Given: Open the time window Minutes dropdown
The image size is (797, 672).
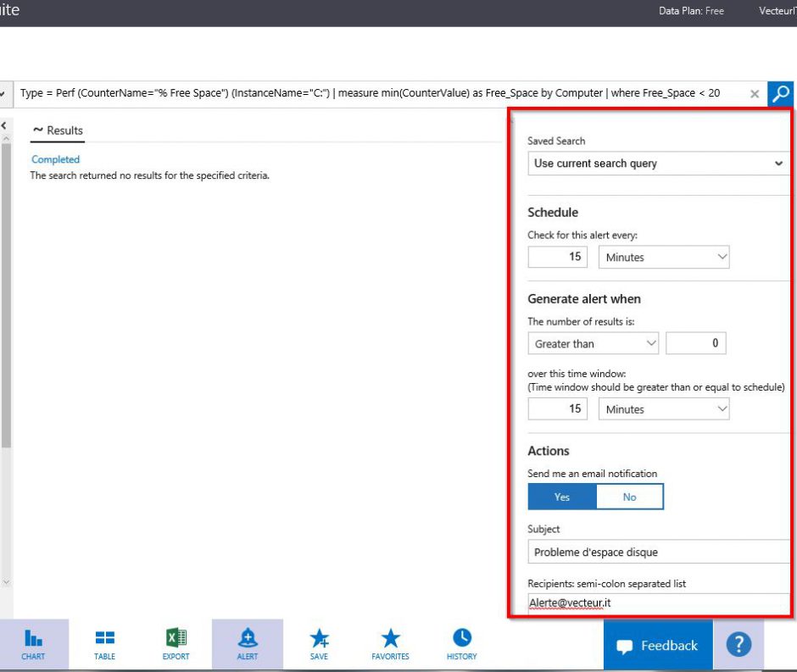Looking at the screenshot, I should 664,408.
